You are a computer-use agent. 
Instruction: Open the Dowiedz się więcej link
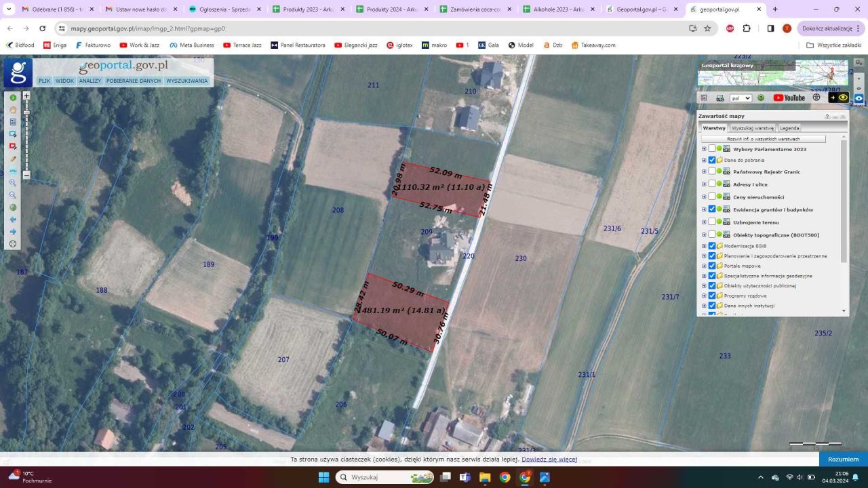click(549, 459)
